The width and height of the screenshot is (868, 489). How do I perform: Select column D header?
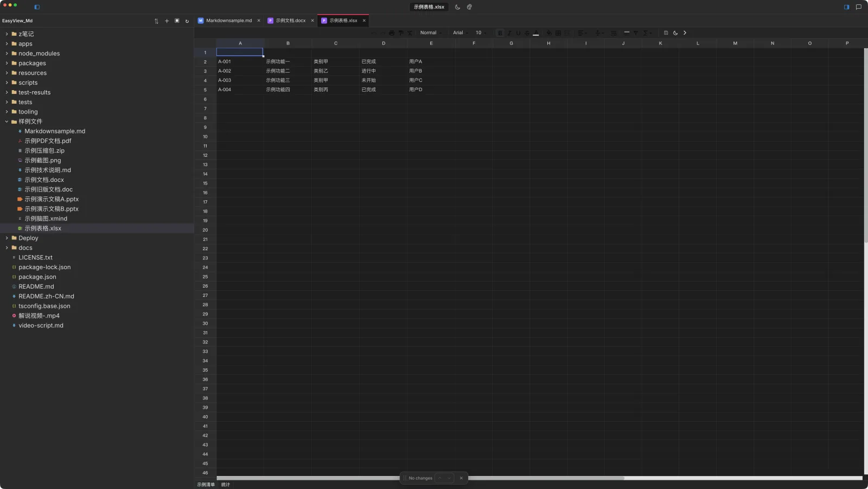tap(384, 43)
